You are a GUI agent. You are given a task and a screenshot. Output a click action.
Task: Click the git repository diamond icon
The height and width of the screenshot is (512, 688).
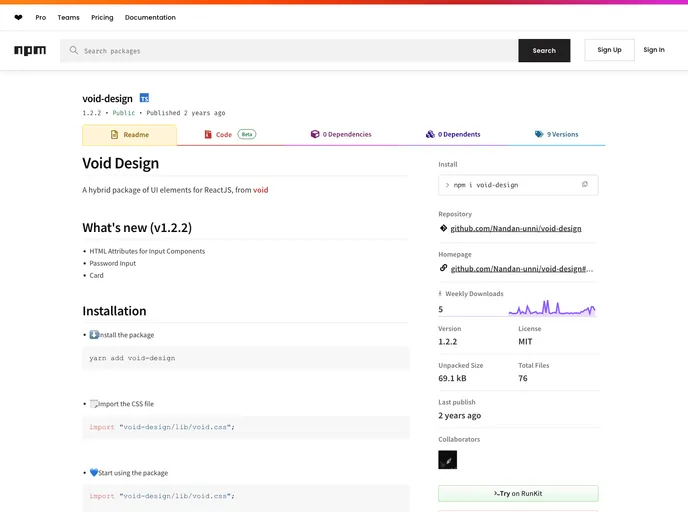tap(443, 228)
